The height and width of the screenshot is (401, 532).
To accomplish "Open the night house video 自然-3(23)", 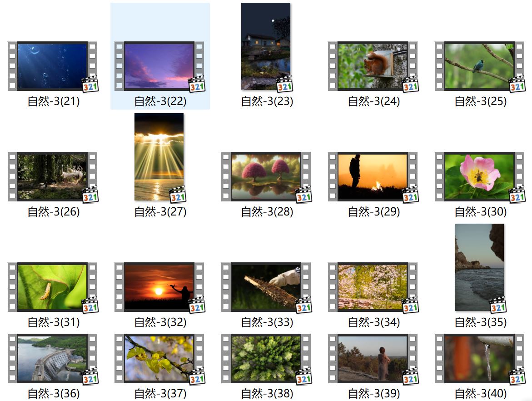I will click(x=266, y=46).
